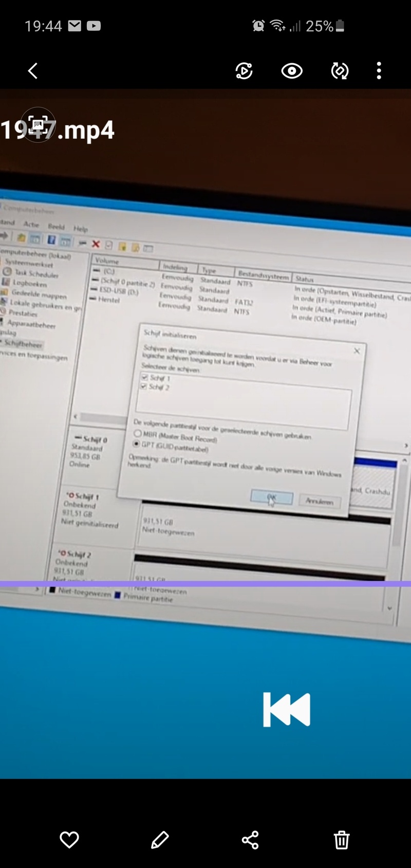Tap the eye vision icon
Image resolution: width=411 pixels, height=868 pixels.
tap(292, 71)
